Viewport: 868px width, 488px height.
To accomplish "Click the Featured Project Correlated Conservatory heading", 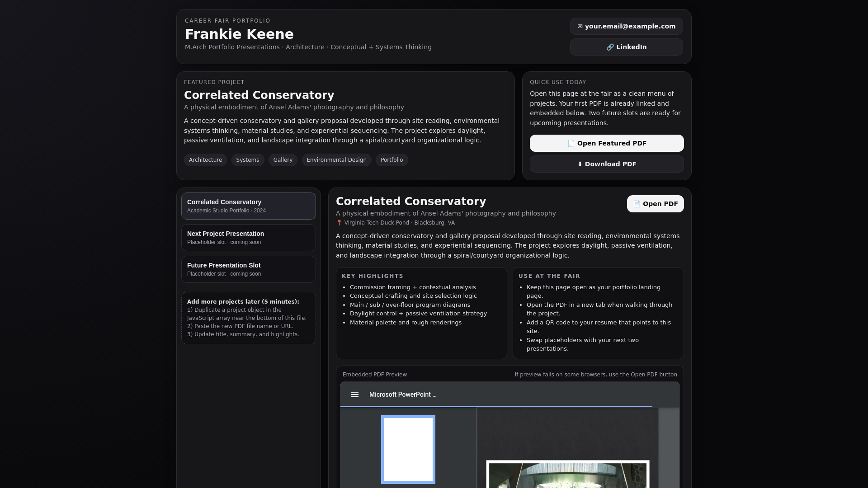I will [259, 95].
